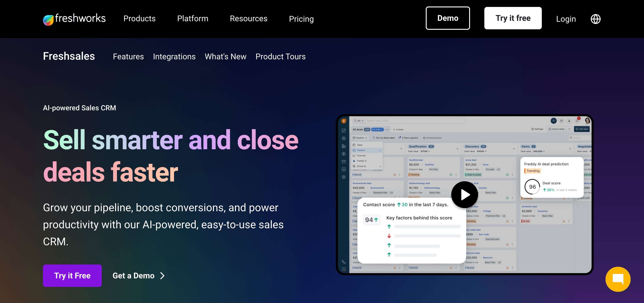The height and width of the screenshot is (303, 644).
Task: Click the purple 'Try it Free' button
Action: [72, 275]
